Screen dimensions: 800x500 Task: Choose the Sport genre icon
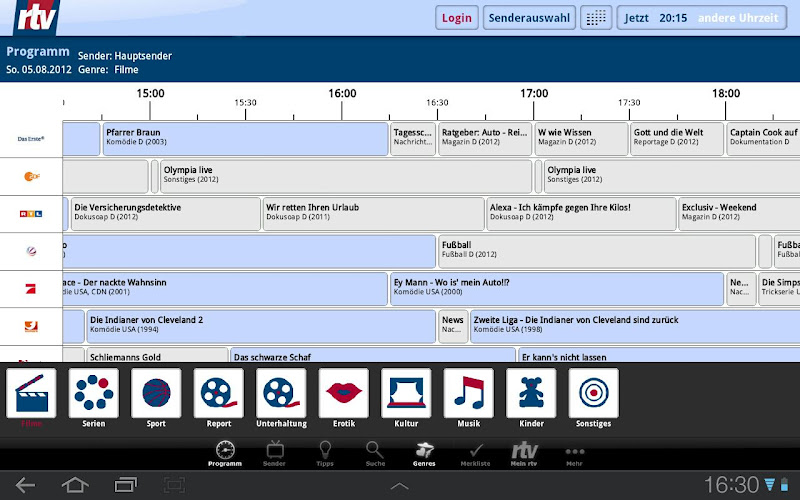point(156,393)
